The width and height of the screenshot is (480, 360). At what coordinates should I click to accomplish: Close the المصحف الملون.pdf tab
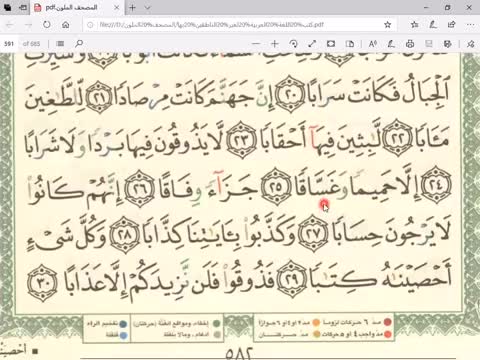click(x=117, y=7)
